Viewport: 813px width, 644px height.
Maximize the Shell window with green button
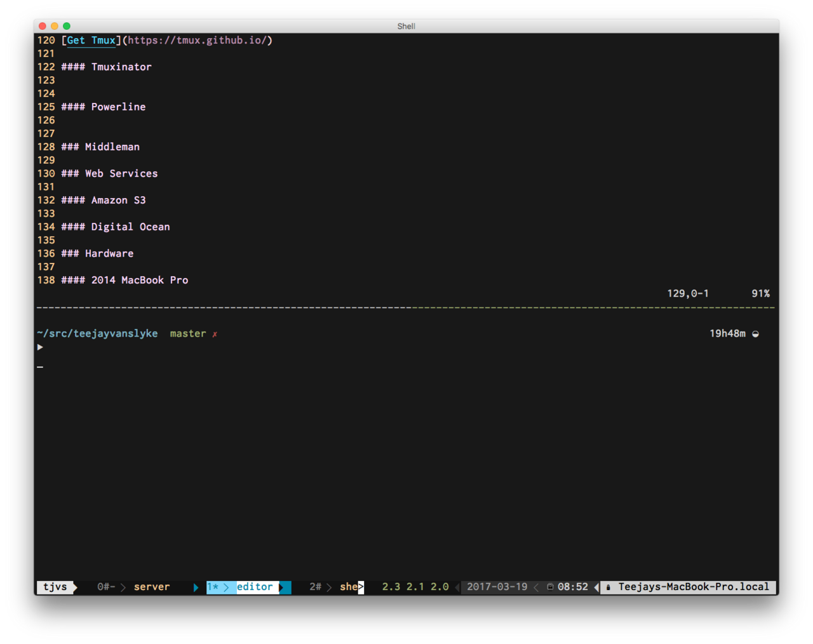point(67,26)
